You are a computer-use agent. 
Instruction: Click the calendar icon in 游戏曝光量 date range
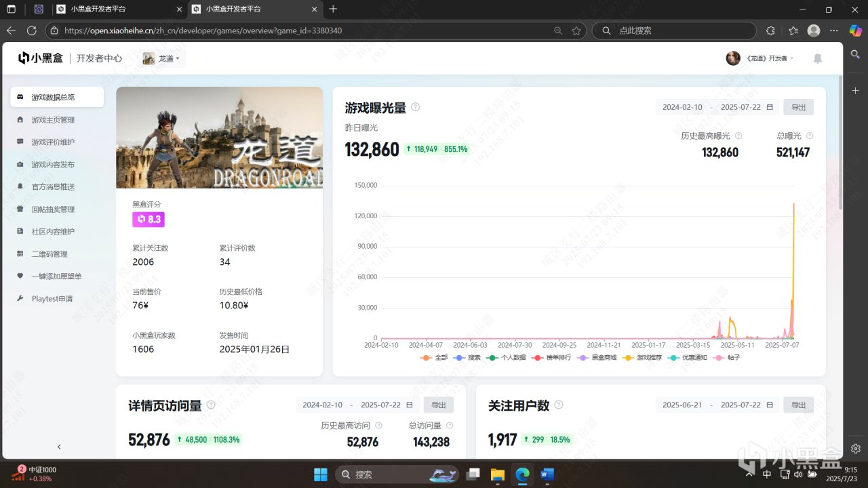pos(770,107)
